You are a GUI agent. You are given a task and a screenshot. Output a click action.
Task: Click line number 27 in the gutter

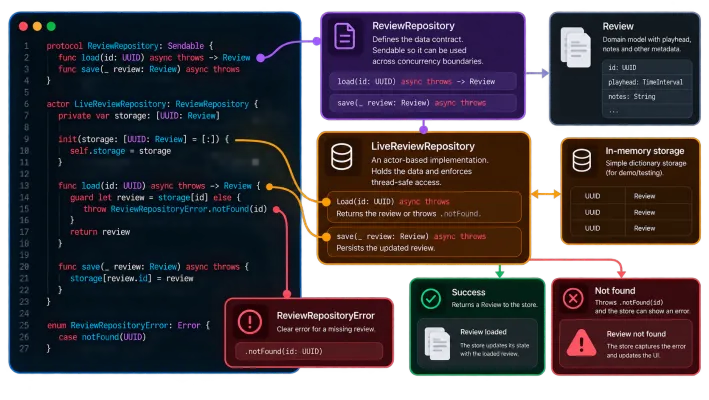(x=24, y=348)
